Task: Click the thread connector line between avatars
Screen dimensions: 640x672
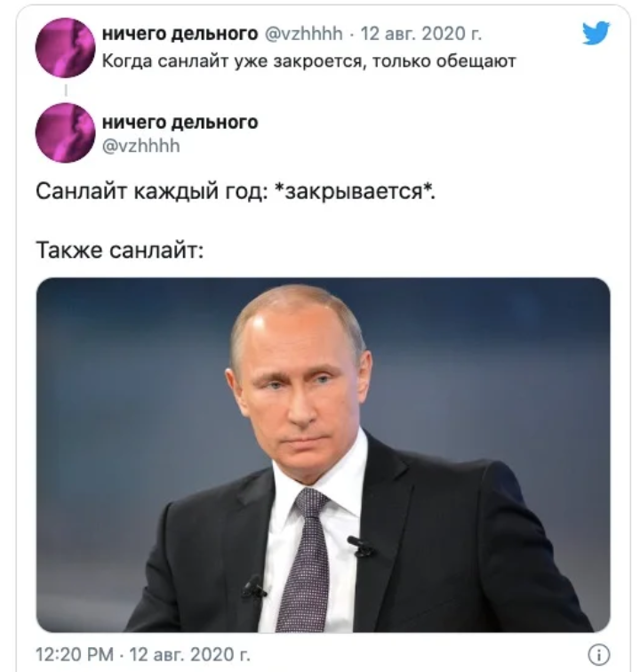Action: pos(66,91)
